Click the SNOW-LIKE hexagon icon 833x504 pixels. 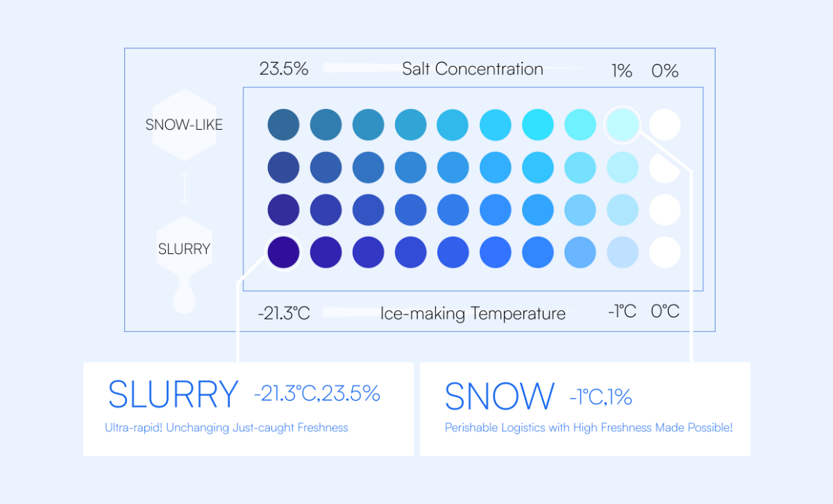(x=184, y=125)
